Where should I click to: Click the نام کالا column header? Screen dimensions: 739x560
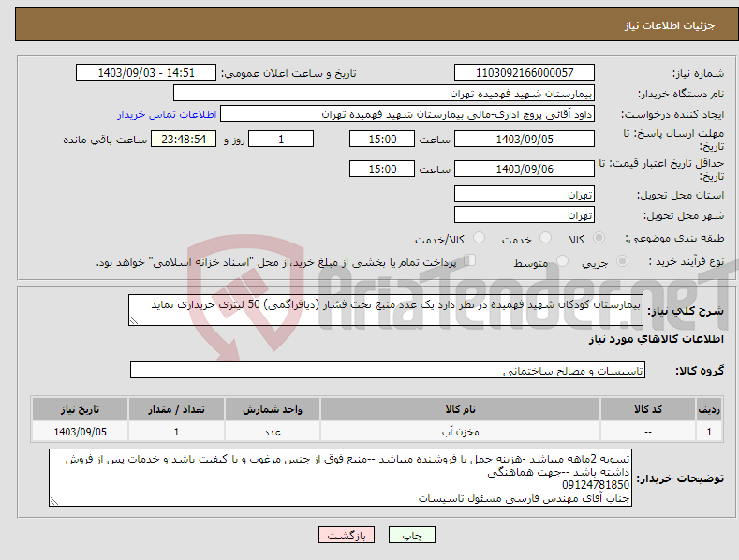(460, 409)
